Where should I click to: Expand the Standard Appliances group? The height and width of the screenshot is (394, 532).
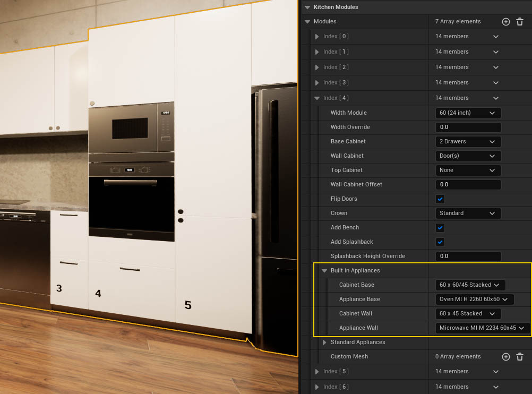pos(324,342)
